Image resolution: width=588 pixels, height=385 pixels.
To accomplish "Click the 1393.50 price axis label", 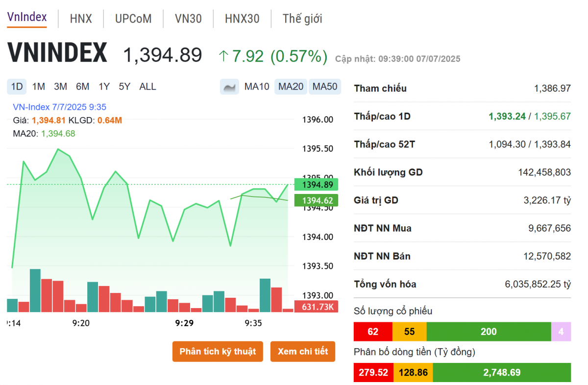I will tap(318, 266).
